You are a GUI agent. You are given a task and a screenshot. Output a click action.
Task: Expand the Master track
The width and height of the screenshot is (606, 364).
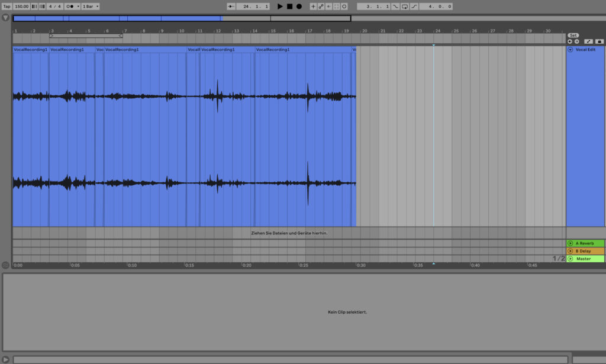coord(570,259)
